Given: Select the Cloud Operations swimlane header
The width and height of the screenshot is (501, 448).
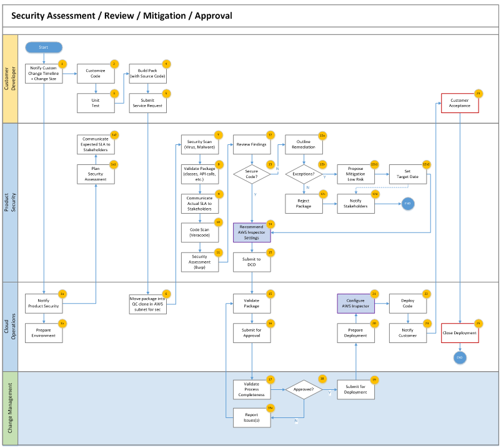Looking at the screenshot, I should click(x=10, y=326).
